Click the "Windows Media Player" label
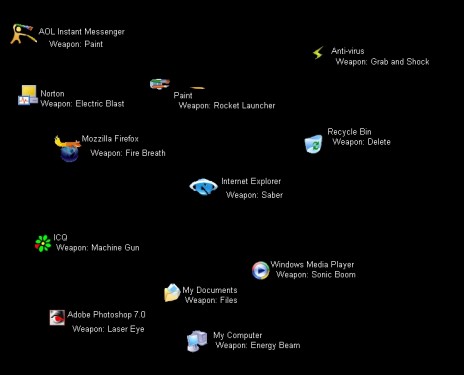 coord(312,265)
